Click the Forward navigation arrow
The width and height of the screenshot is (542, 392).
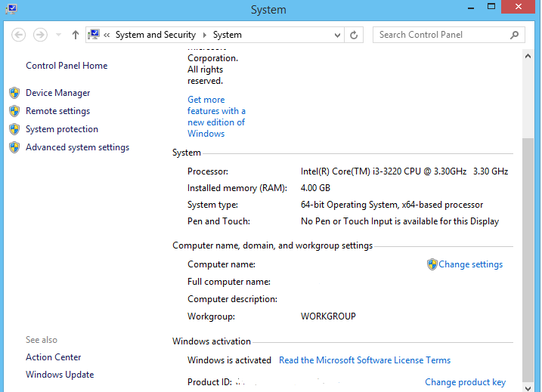click(40, 35)
